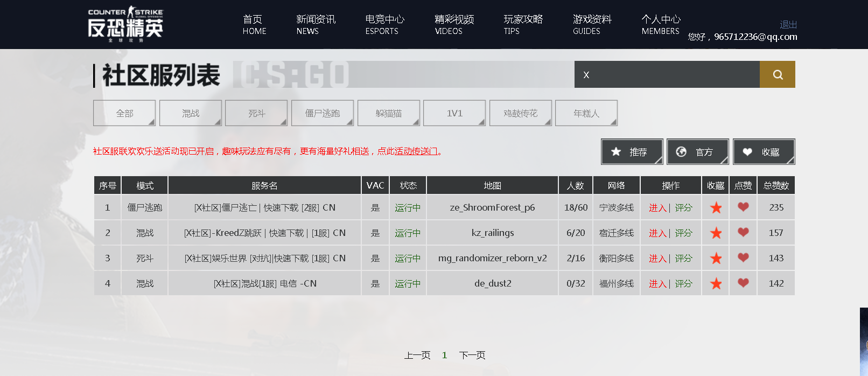This screenshot has height=376, width=868.
Task: Click server name [X社区]-KreedZ跳跃
Action: click(264, 233)
